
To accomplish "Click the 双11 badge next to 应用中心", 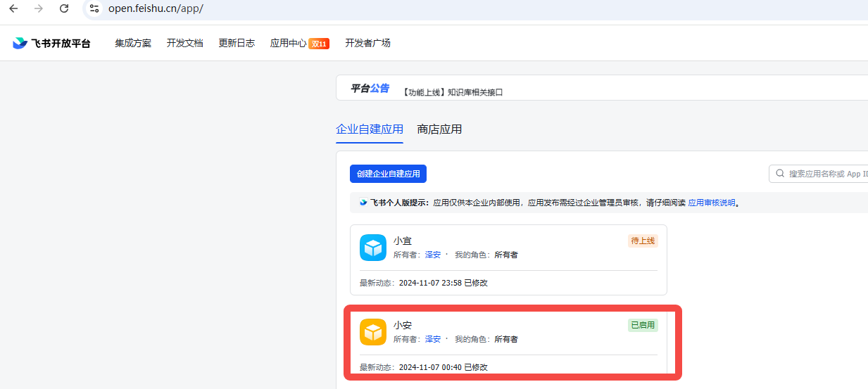I will click(319, 44).
